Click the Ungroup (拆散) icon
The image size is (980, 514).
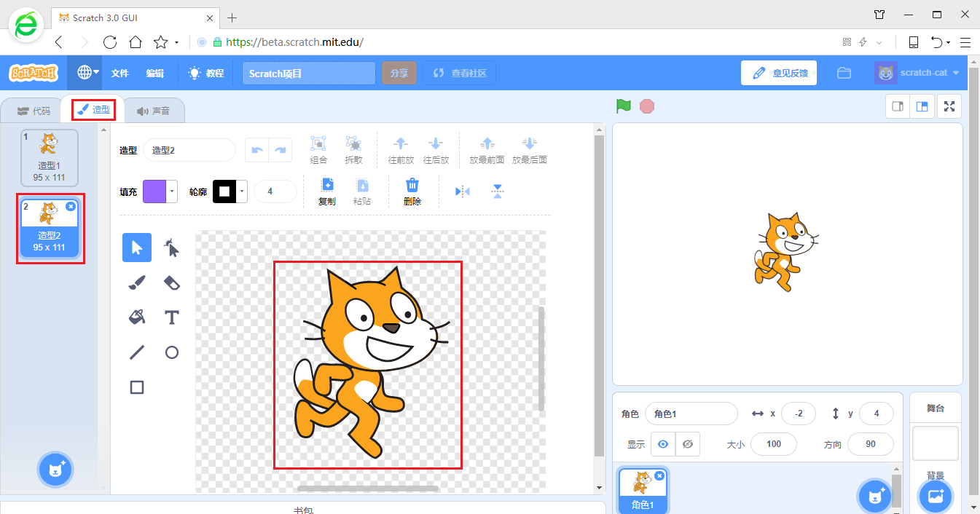[x=353, y=143]
